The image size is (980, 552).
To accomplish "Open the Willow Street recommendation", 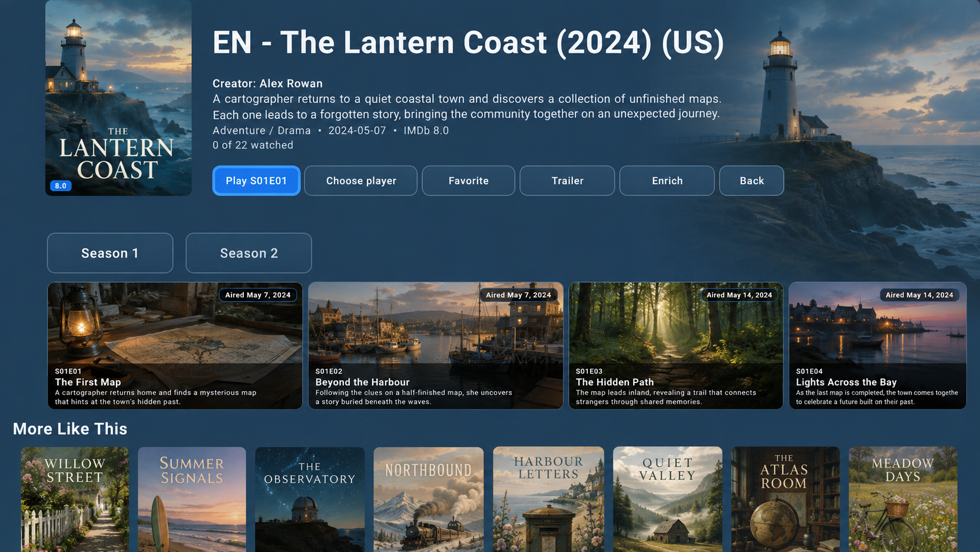I will click(75, 499).
